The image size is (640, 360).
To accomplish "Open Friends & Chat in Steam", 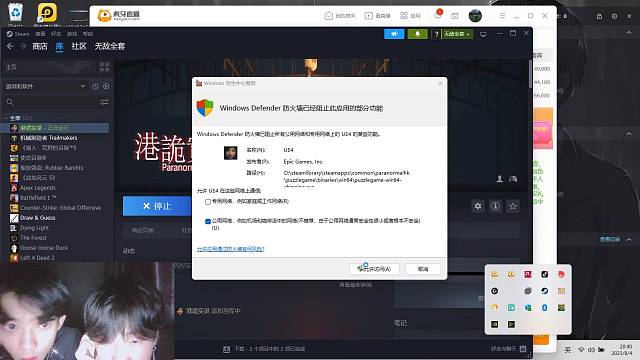I will 509,349.
